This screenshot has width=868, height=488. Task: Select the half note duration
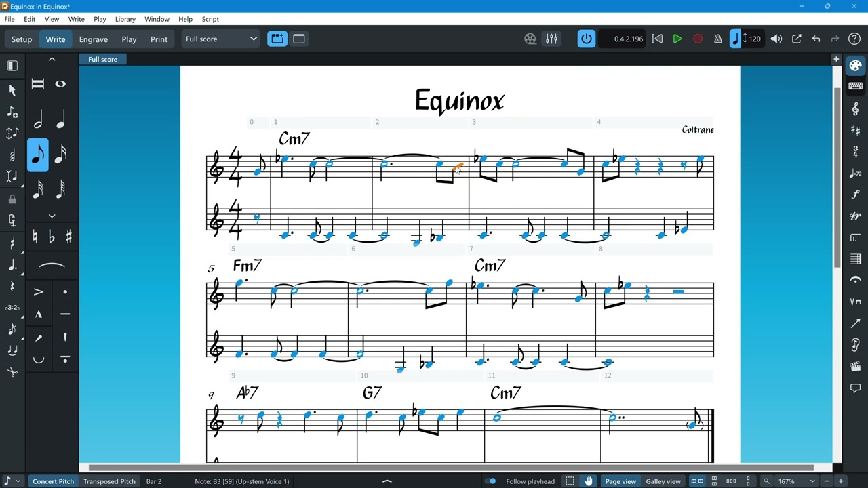[38, 121]
